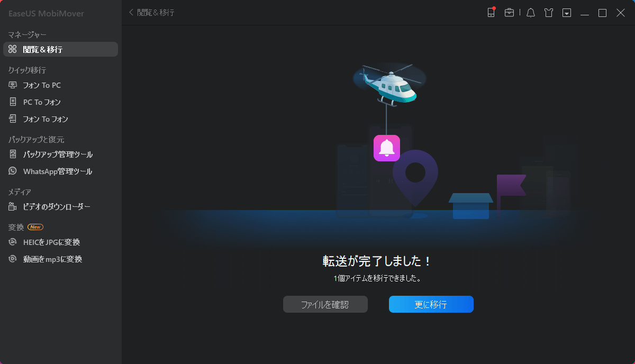Open the dropdown arrow menu in title bar
Screen dimensions: 635x364
coord(566,12)
